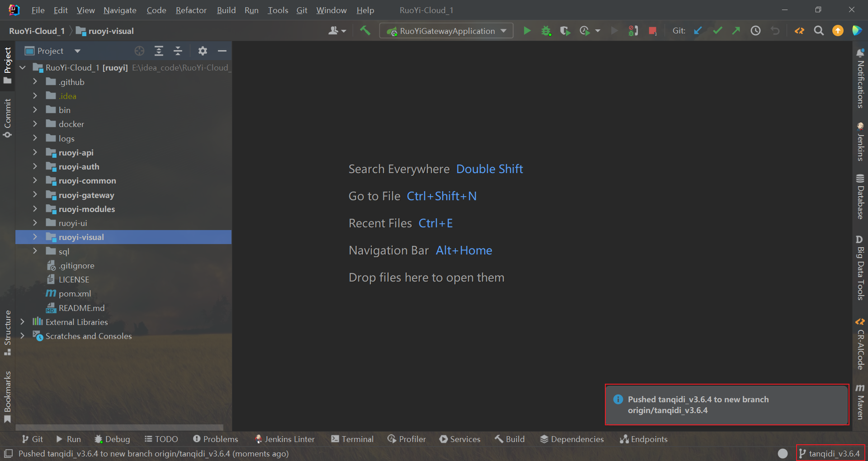
Task: Open Big Data Tools side panel
Action: point(860,268)
